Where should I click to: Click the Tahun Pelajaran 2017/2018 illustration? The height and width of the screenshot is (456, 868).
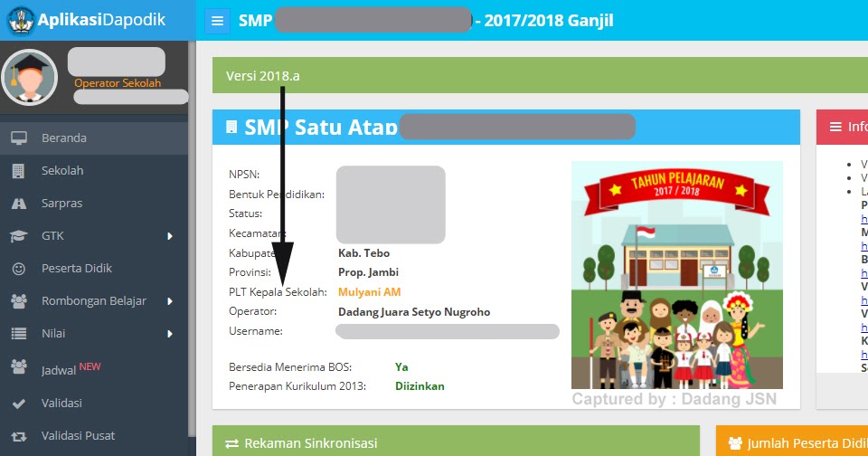pos(677,275)
